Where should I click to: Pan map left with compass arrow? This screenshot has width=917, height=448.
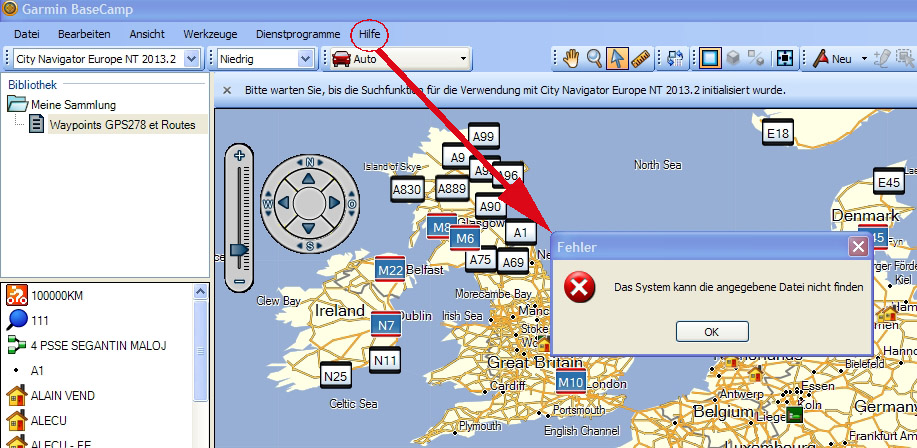284,203
